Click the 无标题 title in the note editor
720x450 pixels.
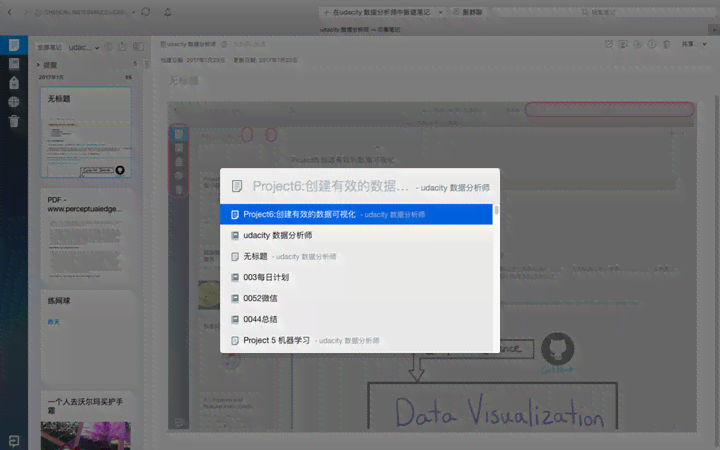coord(184,81)
